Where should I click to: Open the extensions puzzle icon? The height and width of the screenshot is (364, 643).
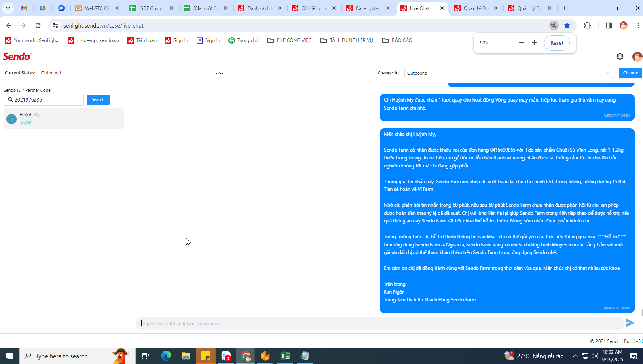tap(588, 25)
